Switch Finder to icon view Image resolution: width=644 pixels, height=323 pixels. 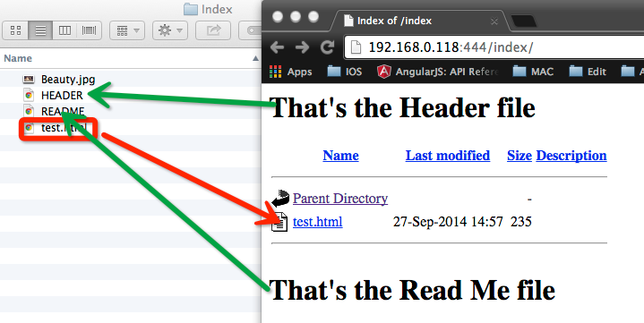point(15,30)
